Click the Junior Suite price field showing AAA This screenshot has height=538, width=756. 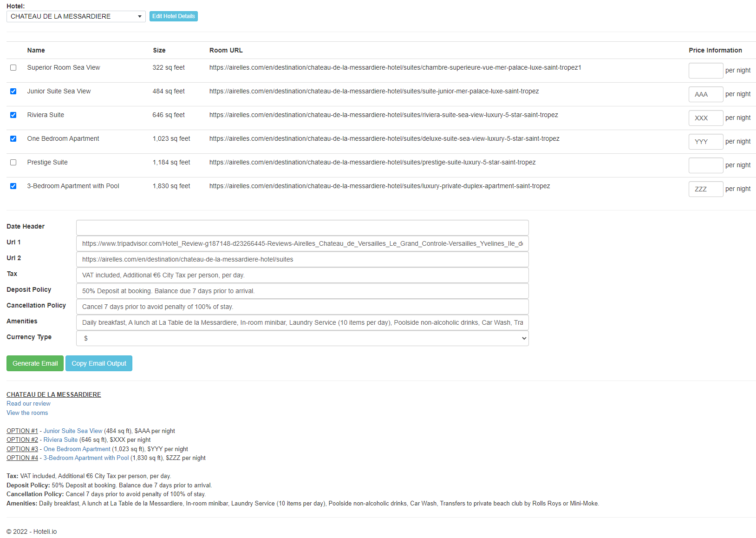pyautogui.click(x=706, y=94)
